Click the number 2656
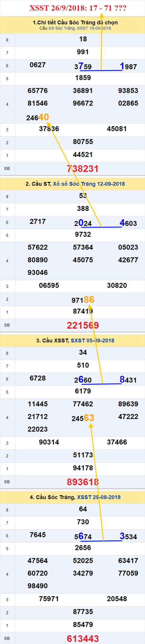 pos(83,548)
